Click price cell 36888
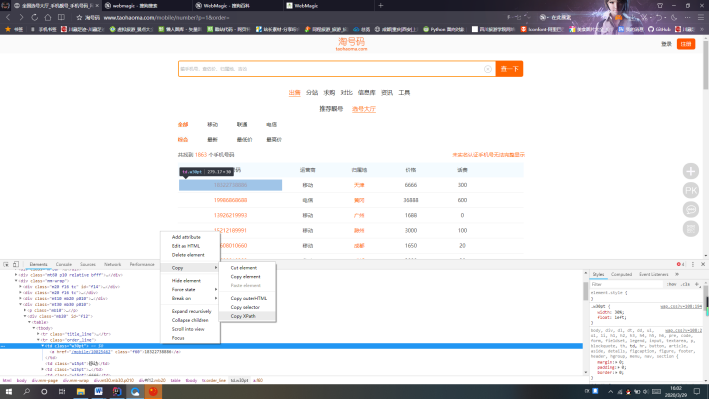This screenshot has height=399, width=709. point(411,200)
